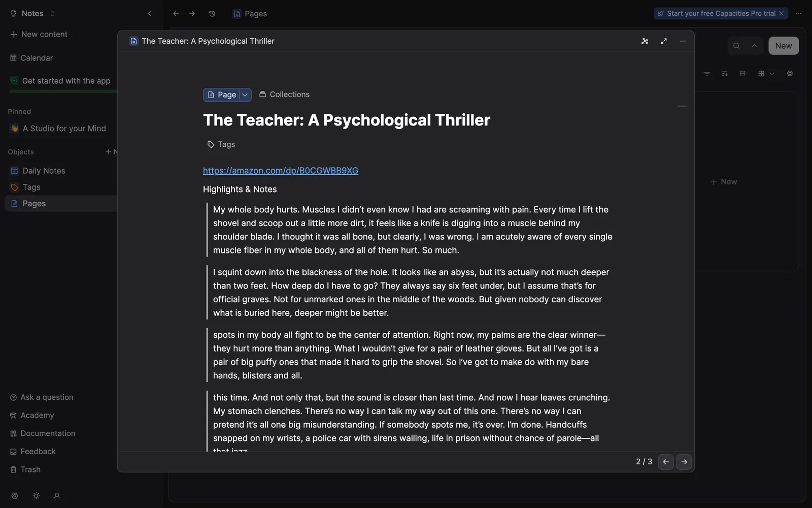Click the Page type button
Viewport: 812px width, 508px height.
(222, 94)
